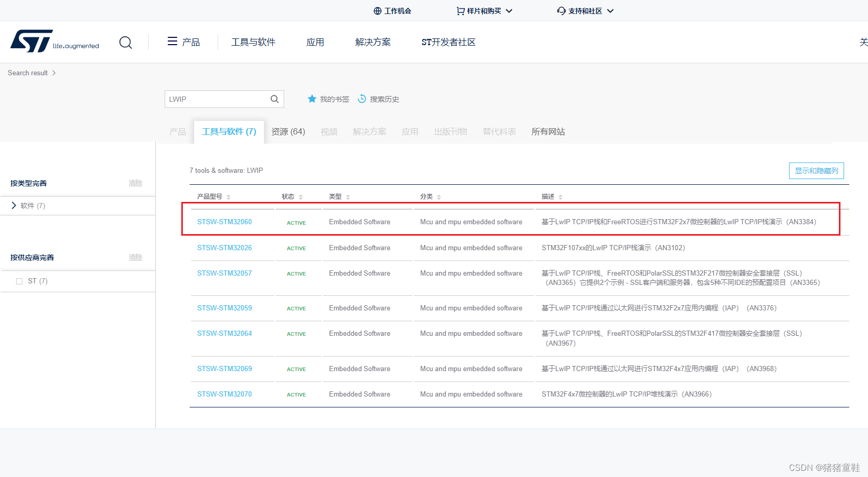Click the 工作机会 link
868x477 pixels.
(x=398, y=11)
